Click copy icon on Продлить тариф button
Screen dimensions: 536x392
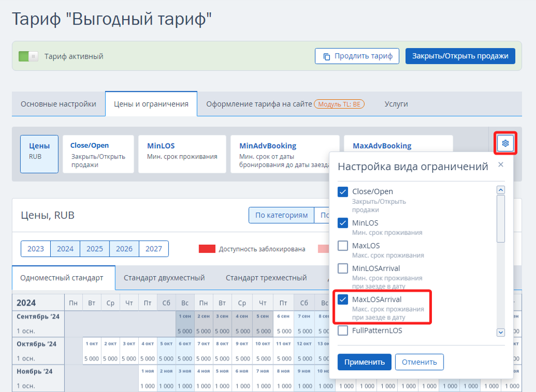326,57
